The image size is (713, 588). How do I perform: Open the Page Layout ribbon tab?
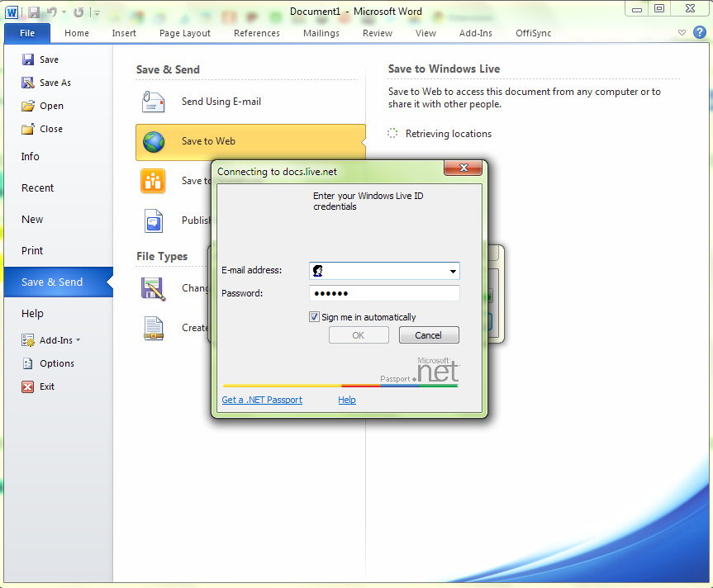pyautogui.click(x=185, y=33)
